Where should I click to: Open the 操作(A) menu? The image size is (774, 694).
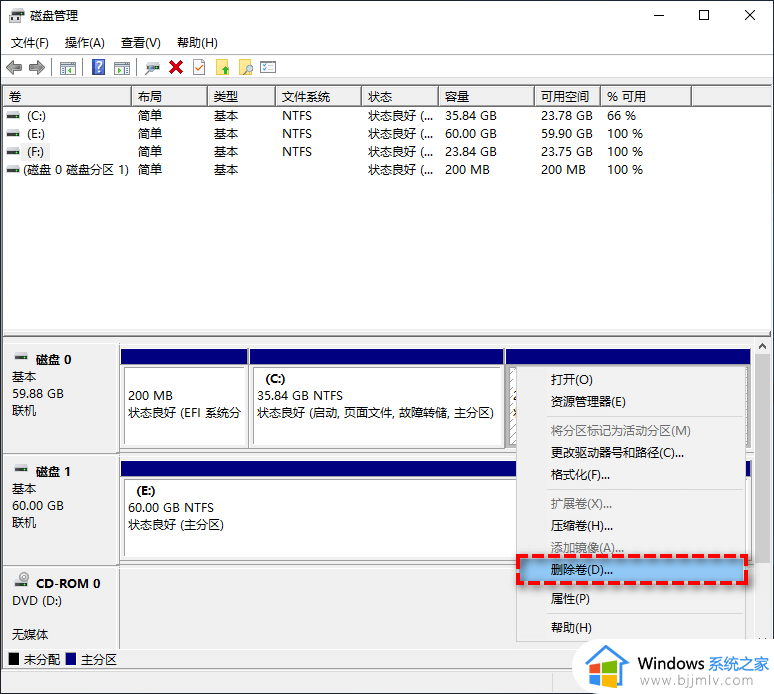pyautogui.click(x=84, y=43)
